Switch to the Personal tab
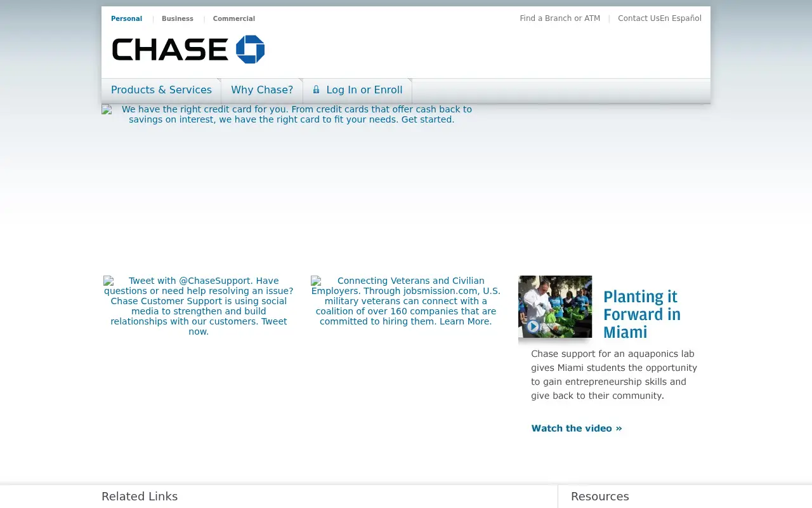812x508 pixels. pos(126,18)
